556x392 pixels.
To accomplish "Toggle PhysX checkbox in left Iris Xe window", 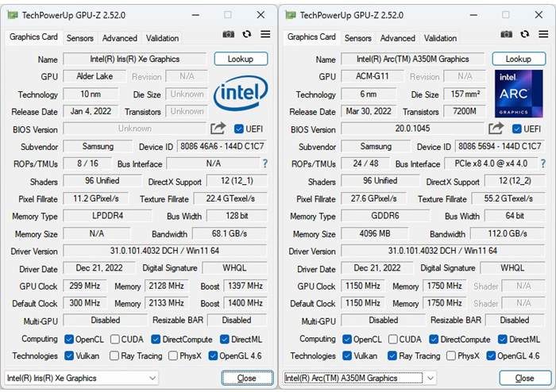I will (173, 355).
